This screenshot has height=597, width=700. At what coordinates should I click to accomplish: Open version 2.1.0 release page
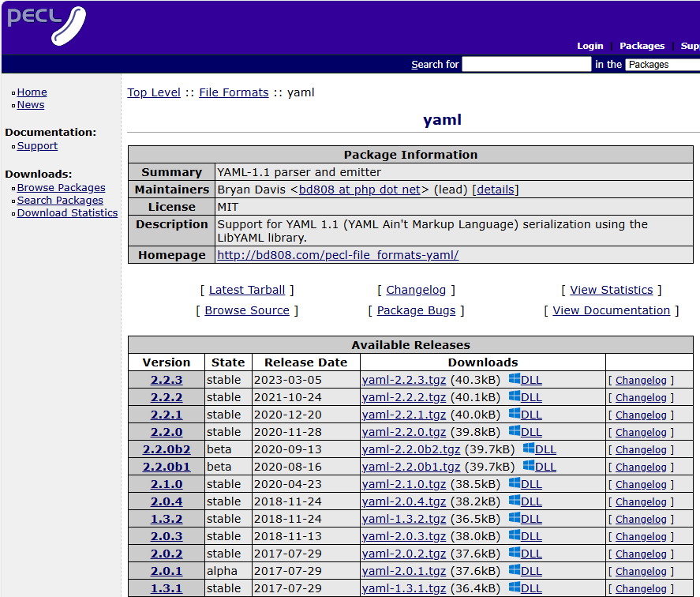(x=167, y=484)
